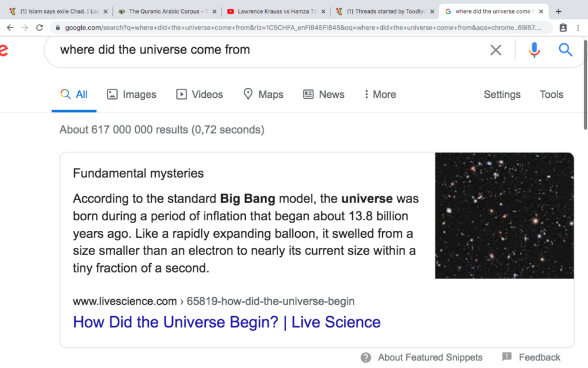
Task: Open How Did the Universe Begin link
Action: (226, 322)
